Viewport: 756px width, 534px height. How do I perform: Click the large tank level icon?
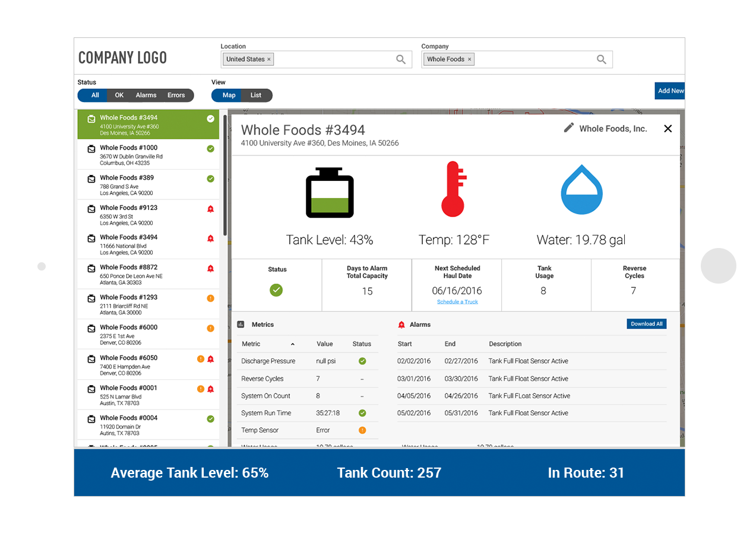[330, 192]
